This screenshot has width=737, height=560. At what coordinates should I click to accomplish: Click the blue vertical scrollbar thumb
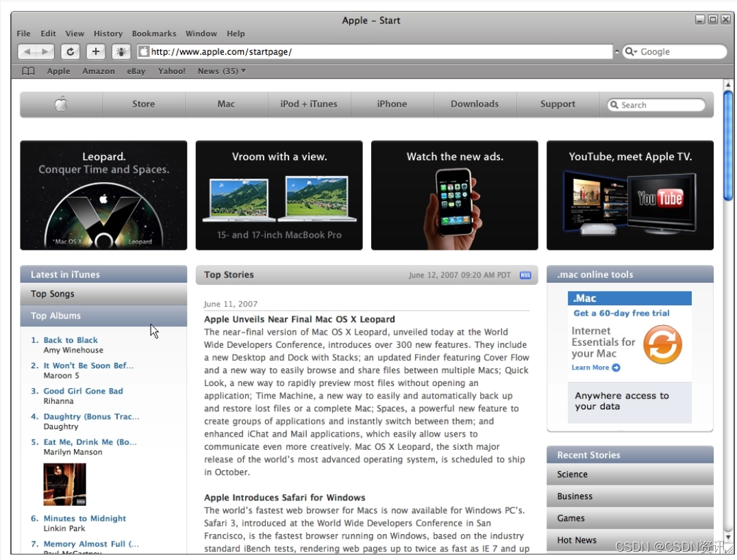(x=728, y=146)
